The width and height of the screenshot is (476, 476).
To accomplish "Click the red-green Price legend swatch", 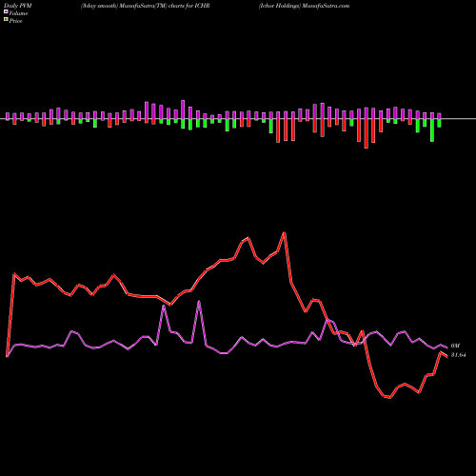I will pyautogui.click(x=6, y=20).
